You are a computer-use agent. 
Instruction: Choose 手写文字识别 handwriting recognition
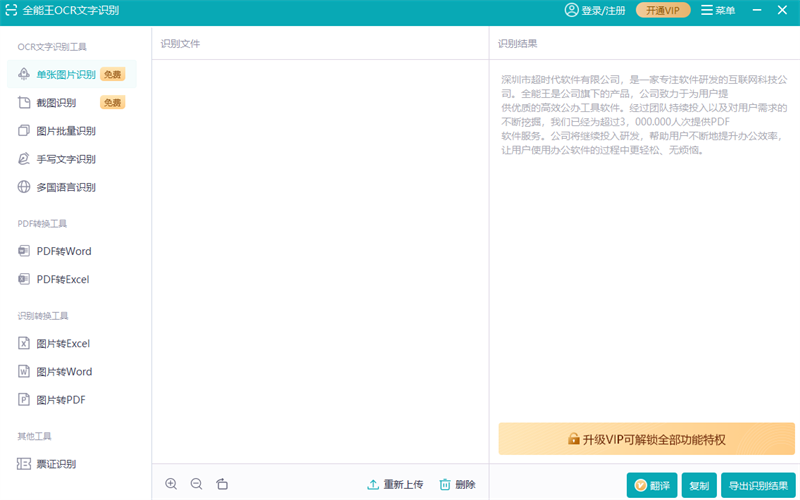(x=66, y=159)
